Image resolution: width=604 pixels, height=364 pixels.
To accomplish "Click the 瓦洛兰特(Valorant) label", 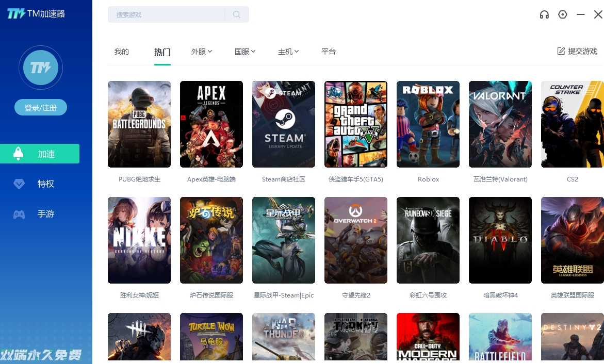I will click(x=500, y=179).
